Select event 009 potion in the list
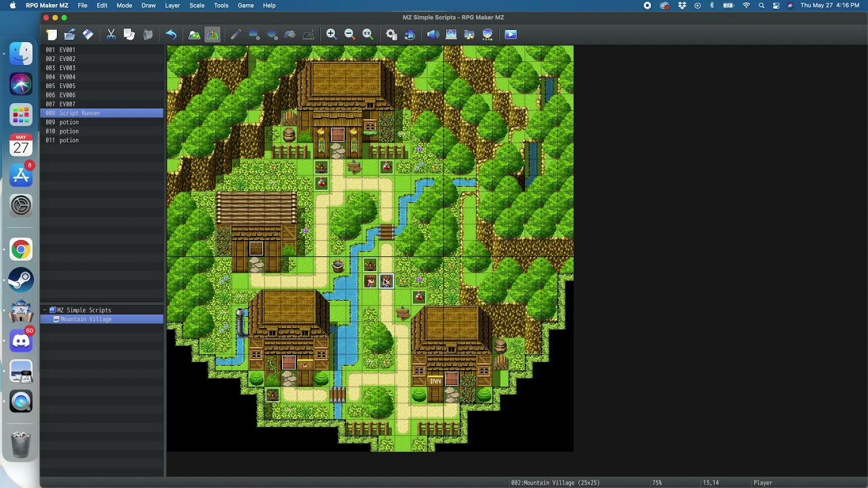 point(102,123)
